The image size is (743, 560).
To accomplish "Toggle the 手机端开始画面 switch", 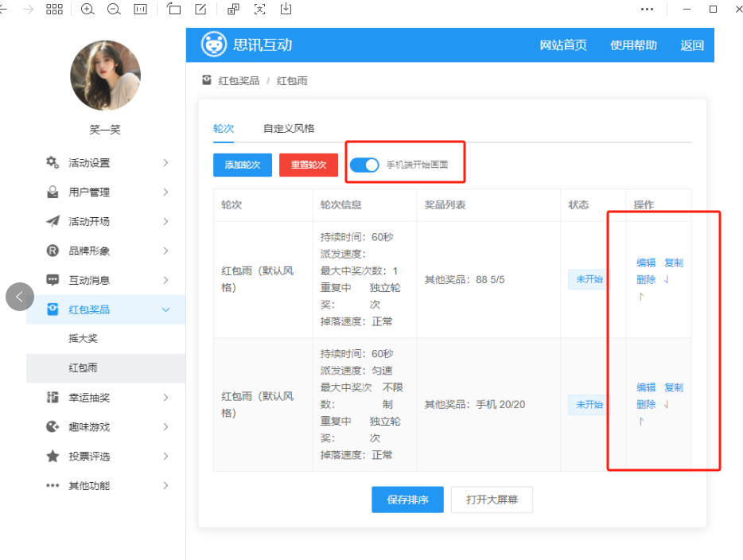I will coord(364,165).
